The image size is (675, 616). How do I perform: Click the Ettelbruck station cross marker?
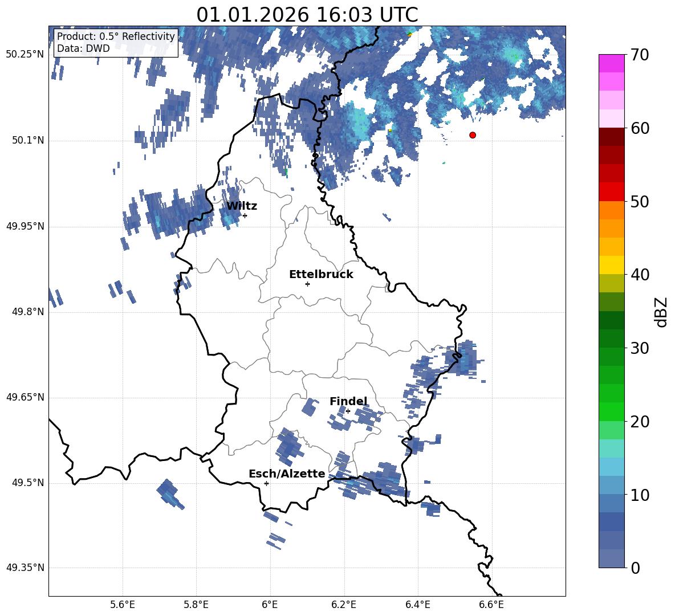pyautogui.click(x=307, y=284)
